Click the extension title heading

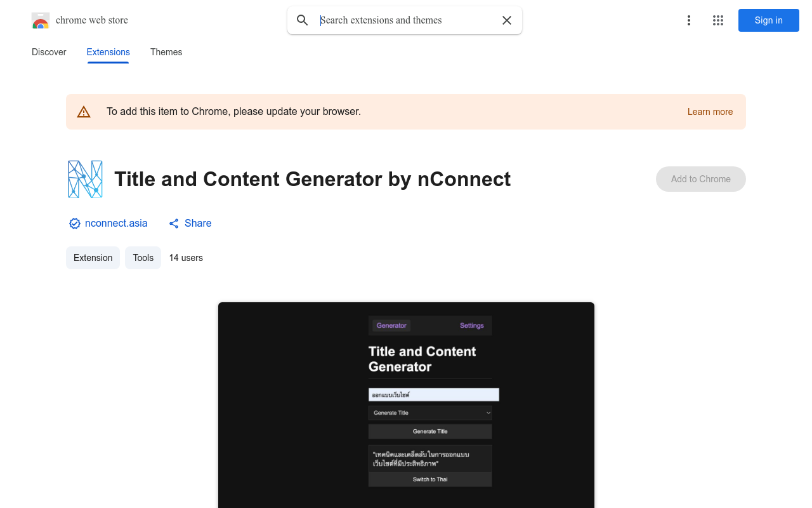pyautogui.click(x=312, y=179)
